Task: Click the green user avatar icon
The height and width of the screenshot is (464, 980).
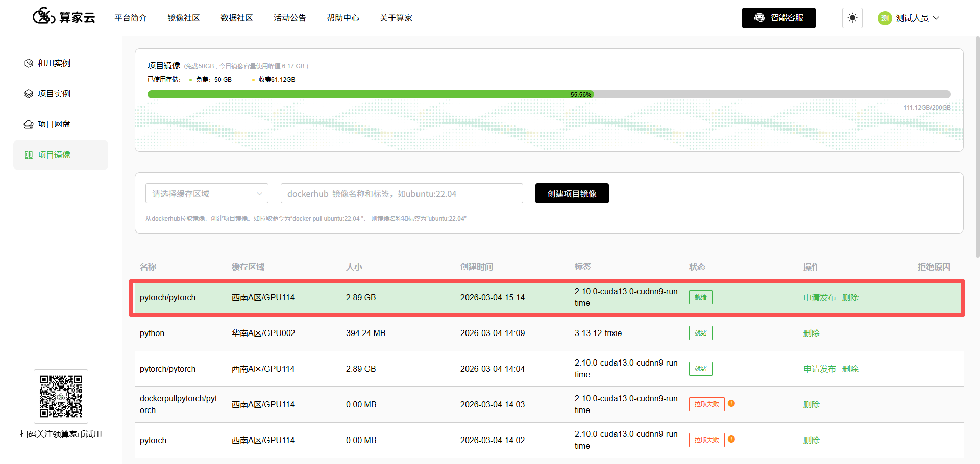Action: coord(885,18)
